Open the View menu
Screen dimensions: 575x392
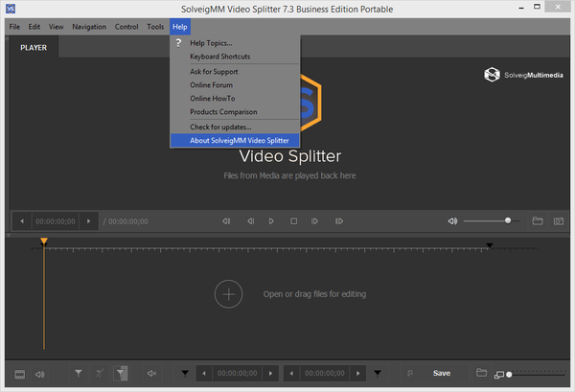(56, 27)
